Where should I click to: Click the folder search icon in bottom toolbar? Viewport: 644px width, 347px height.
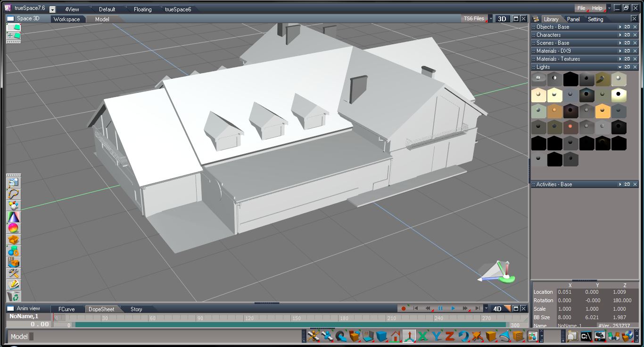pyautogui.click(x=572, y=336)
